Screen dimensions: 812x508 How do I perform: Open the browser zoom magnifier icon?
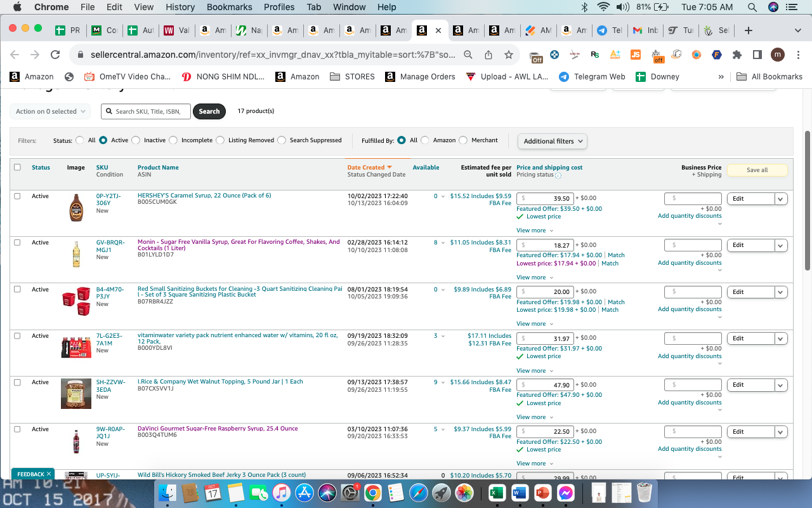[x=468, y=55]
